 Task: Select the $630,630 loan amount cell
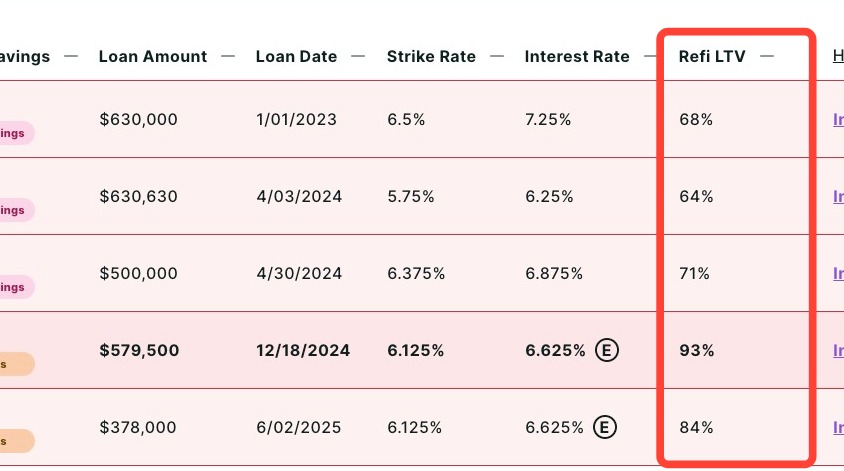139,197
